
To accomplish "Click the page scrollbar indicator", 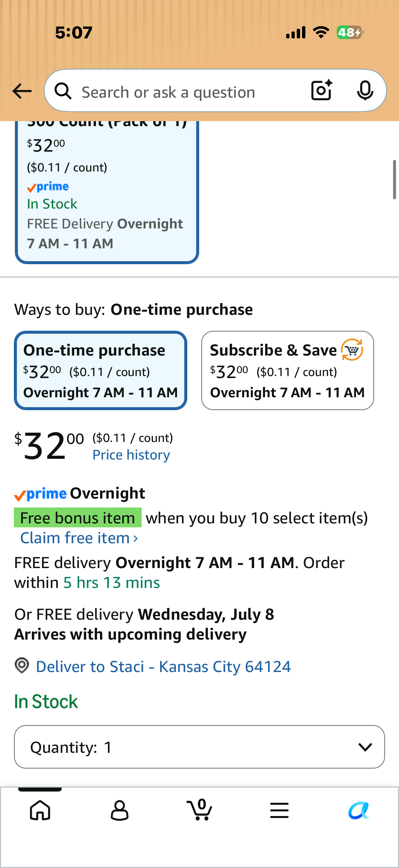I will [x=394, y=180].
